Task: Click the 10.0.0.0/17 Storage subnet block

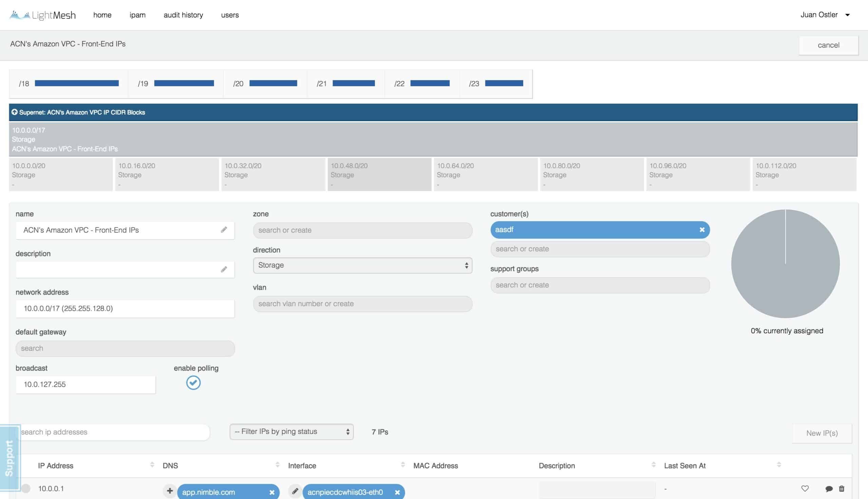Action: [433, 139]
